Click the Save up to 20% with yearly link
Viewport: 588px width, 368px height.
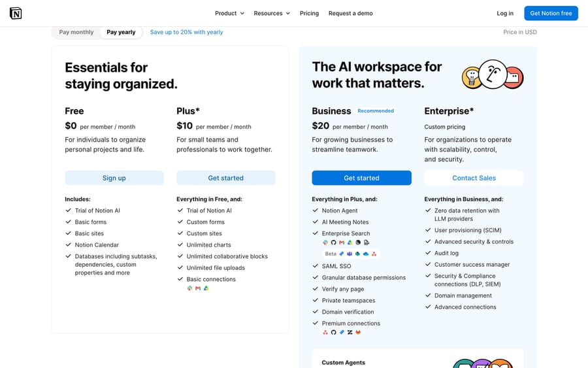[186, 32]
